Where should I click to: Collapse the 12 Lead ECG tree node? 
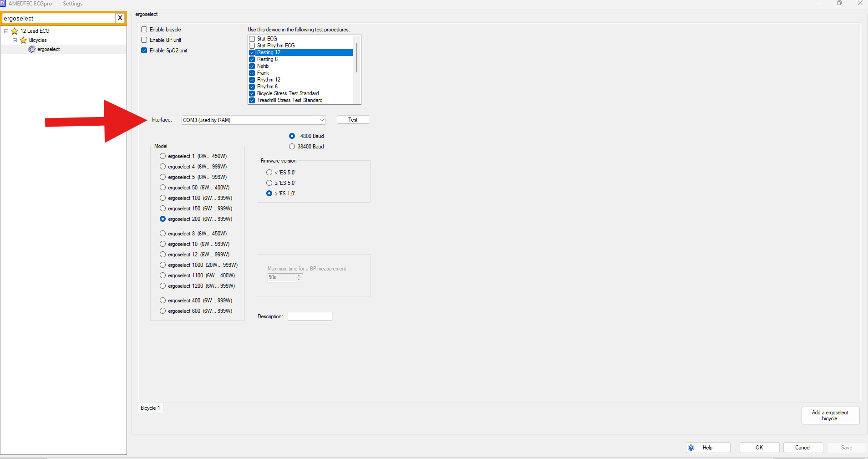pos(6,31)
